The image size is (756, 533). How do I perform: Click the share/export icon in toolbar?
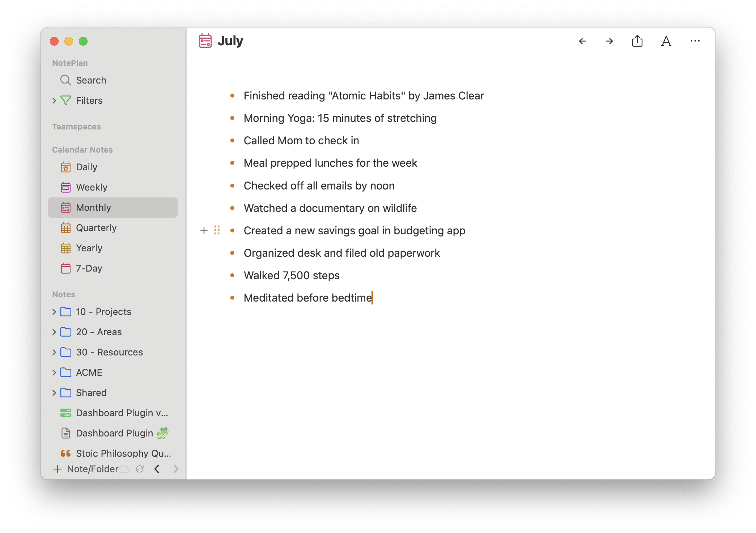tap(637, 41)
